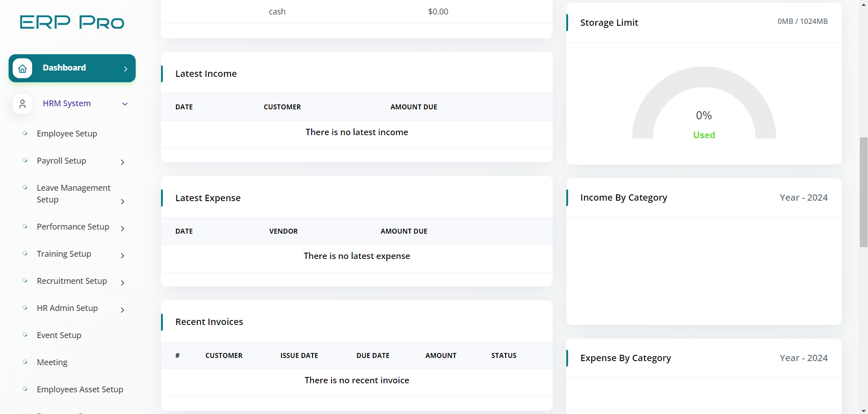Click bullet icon beside Event Setup
Screen dimensions: 868x414
25,335
